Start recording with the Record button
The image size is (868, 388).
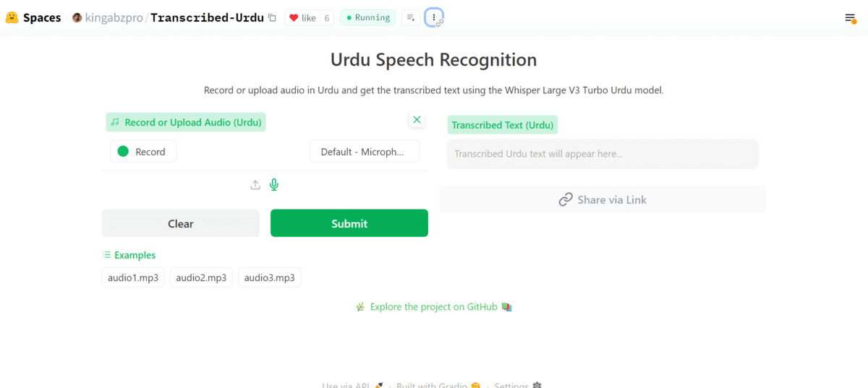[x=143, y=152]
